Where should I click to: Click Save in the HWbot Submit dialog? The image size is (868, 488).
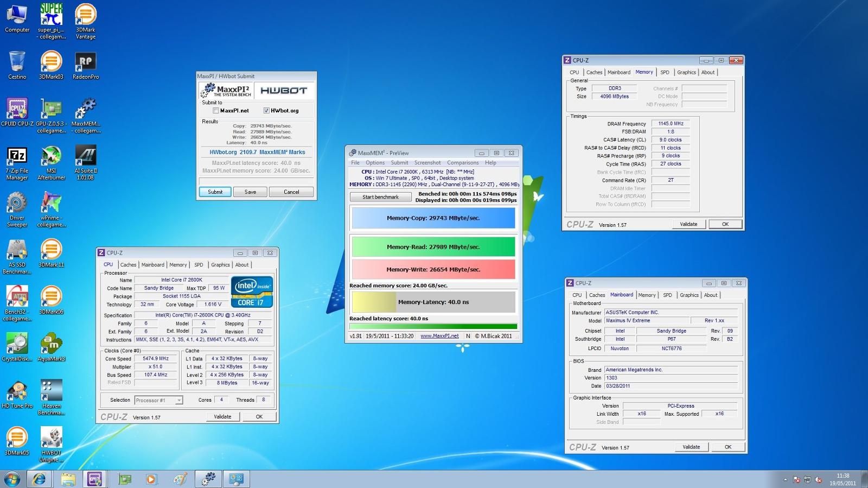tap(250, 192)
